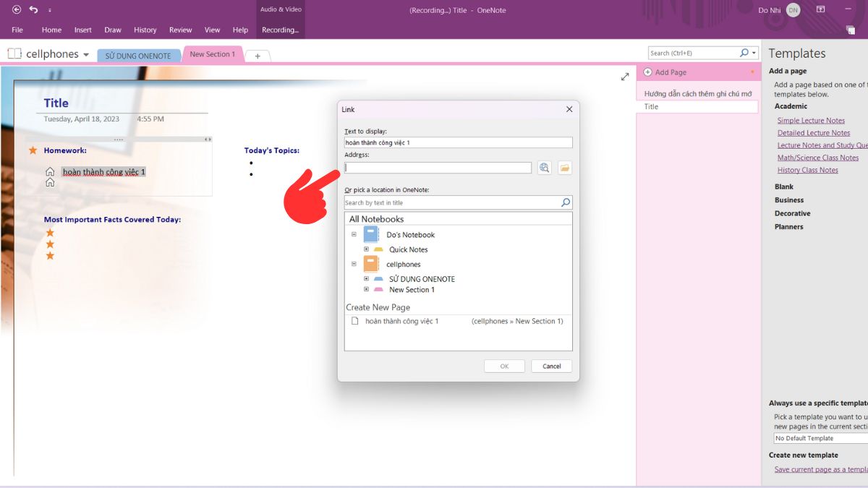Open the Review ribbon tab
Screen dimensions: 868x488
[x=181, y=30]
